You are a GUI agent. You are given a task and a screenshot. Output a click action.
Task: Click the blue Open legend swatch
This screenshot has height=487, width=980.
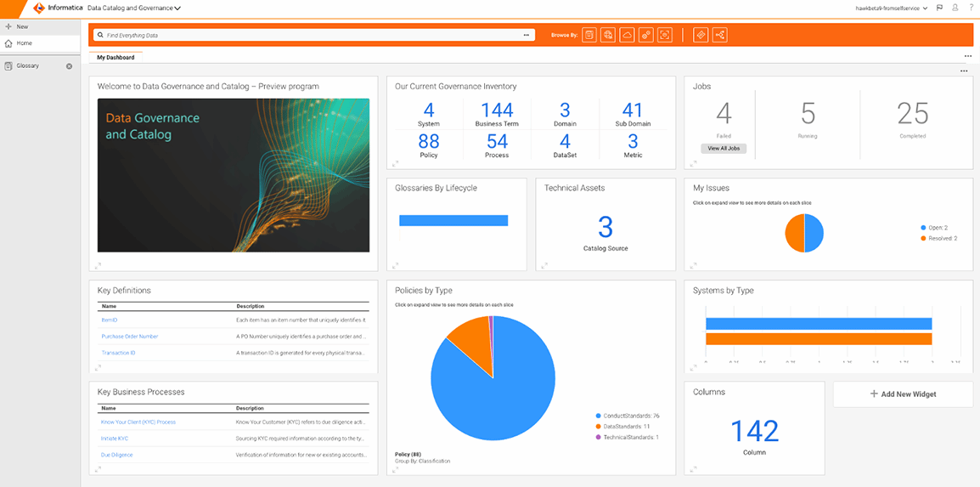(x=924, y=228)
